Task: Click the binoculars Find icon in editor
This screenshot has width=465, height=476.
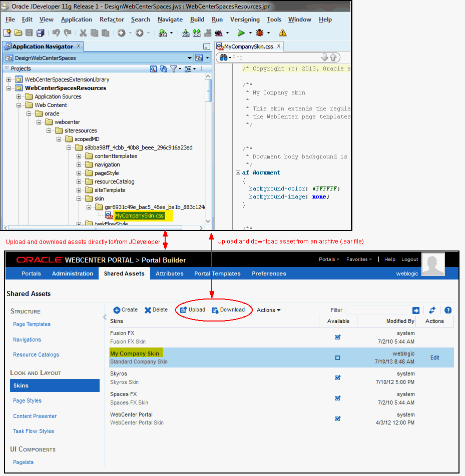Action: [x=223, y=57]
